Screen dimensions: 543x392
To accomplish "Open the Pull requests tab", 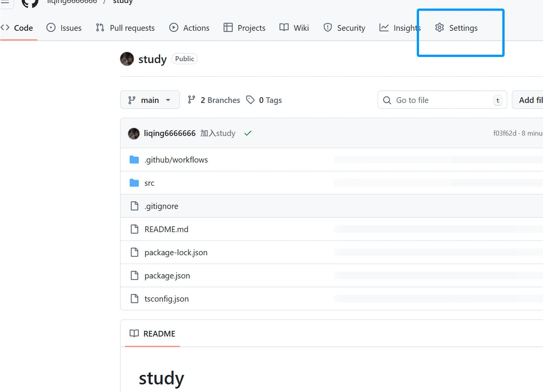I will coord(125,28).
